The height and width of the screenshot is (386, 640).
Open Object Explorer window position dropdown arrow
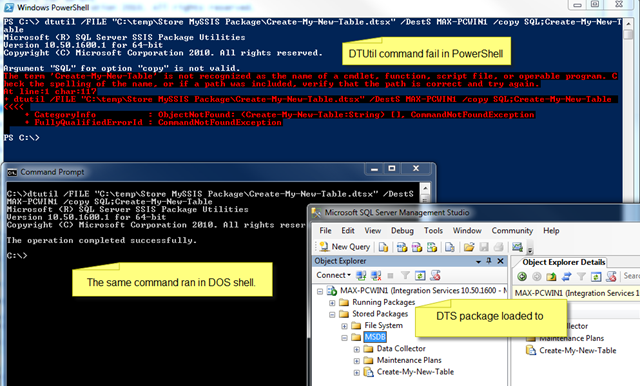pyautogui.click(x=478, y=262)
